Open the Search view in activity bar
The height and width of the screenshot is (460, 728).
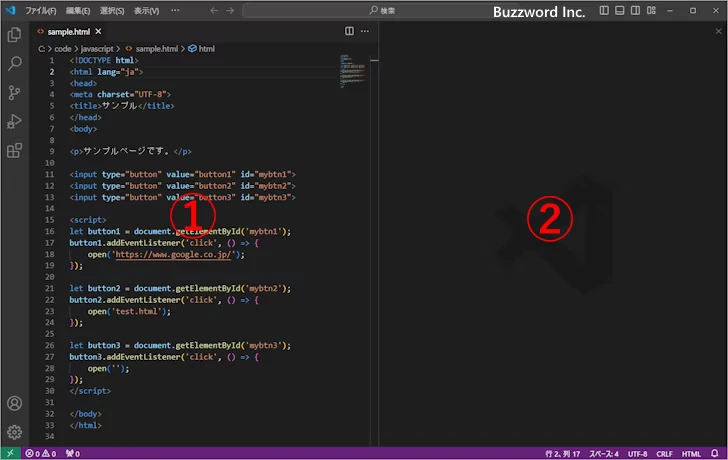14,64
